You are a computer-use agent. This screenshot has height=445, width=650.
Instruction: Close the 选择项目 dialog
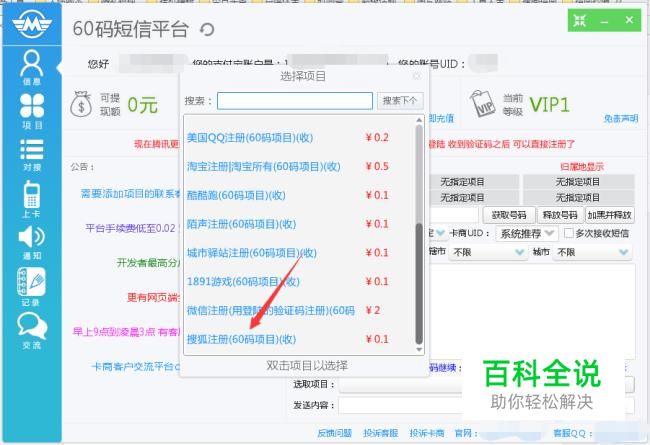pyautogui.click(x=417, y=76)
